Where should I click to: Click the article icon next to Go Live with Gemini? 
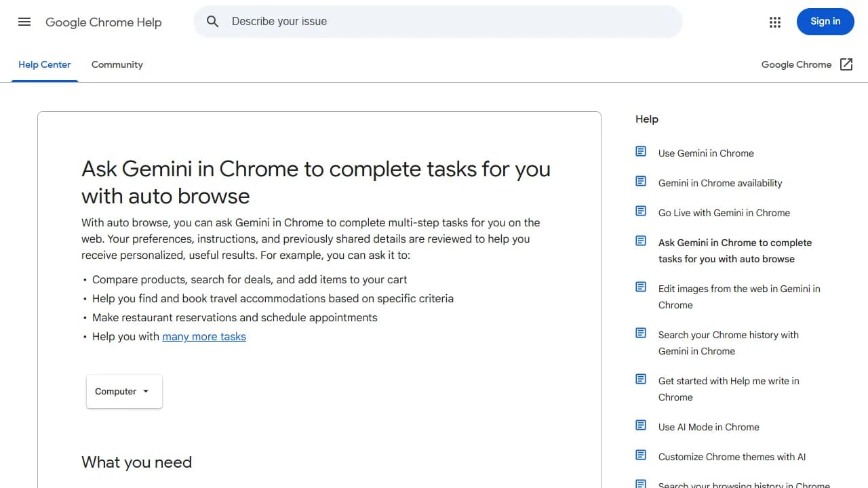641,211
